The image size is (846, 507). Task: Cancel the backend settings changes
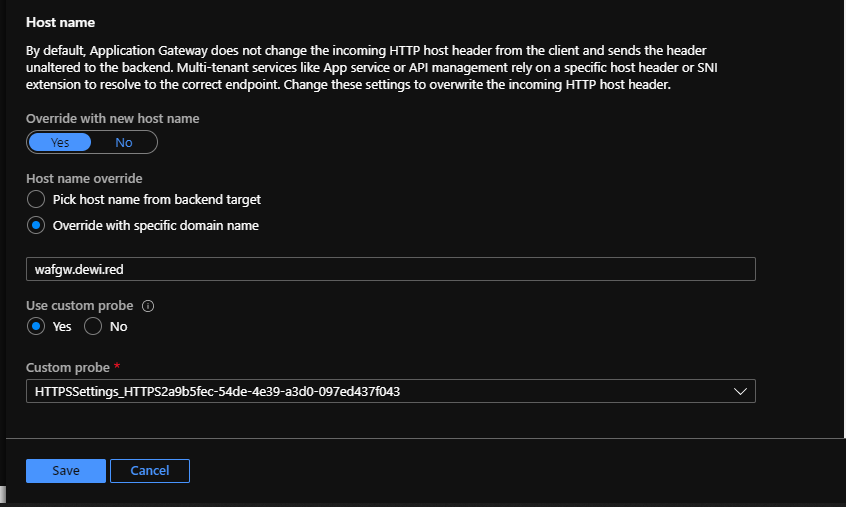150,470
